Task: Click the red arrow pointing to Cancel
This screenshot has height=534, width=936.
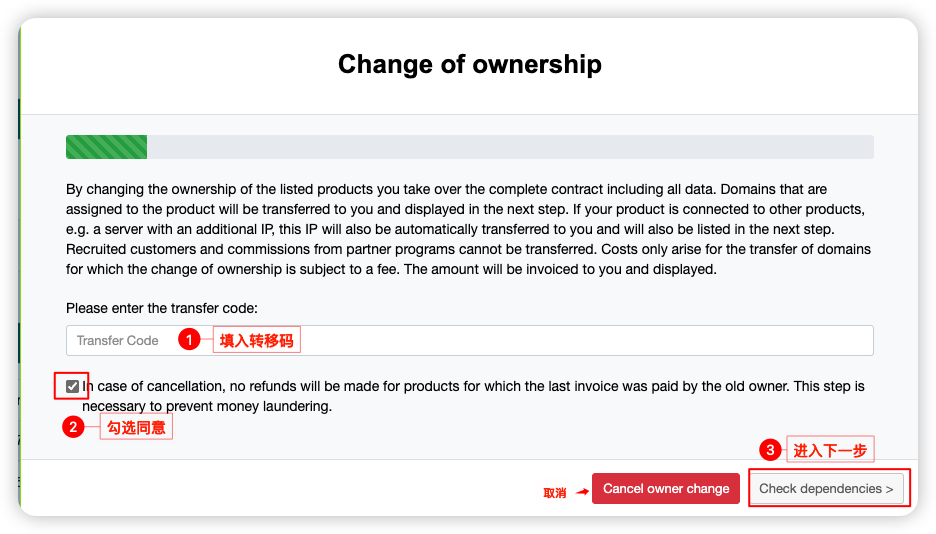Action: (581, 491)
